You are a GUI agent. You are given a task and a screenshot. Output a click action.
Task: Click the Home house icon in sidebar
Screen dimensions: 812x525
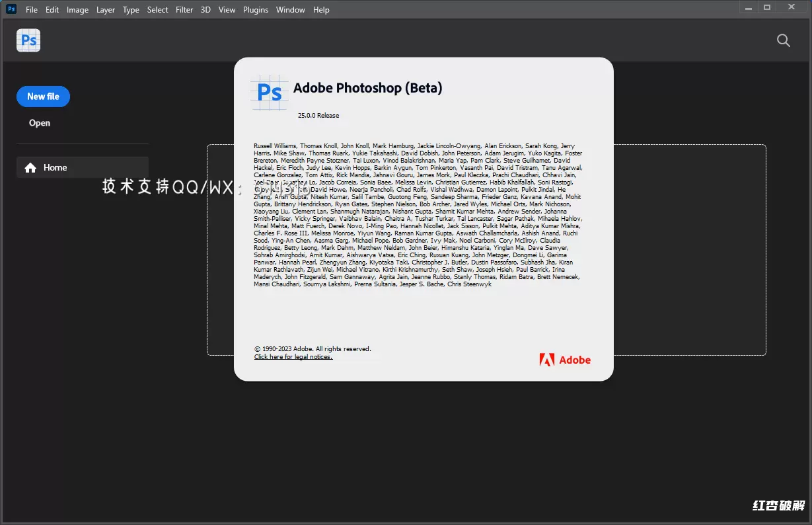(x=30, y=168)
